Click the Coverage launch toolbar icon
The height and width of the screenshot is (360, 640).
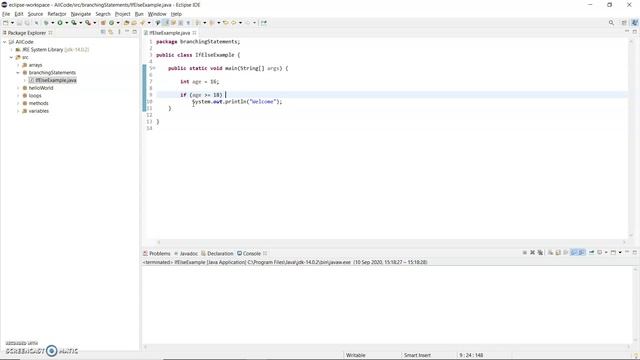point(73,23)
